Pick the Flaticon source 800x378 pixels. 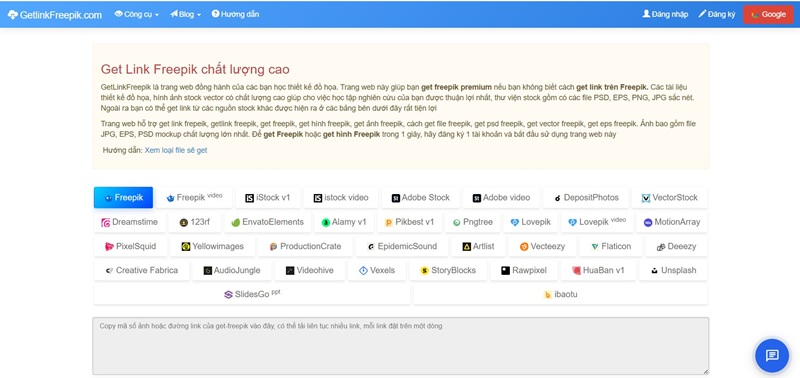tap(611, 246)
